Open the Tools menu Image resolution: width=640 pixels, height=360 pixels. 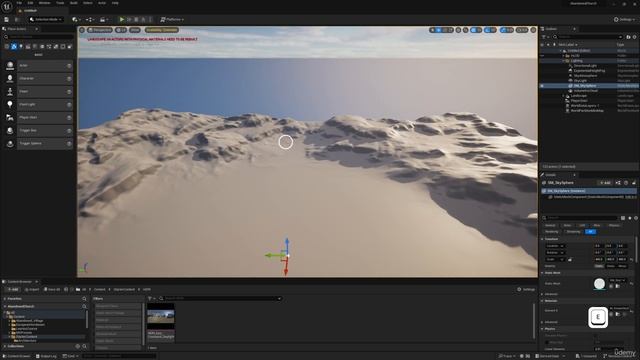(60, 3)
